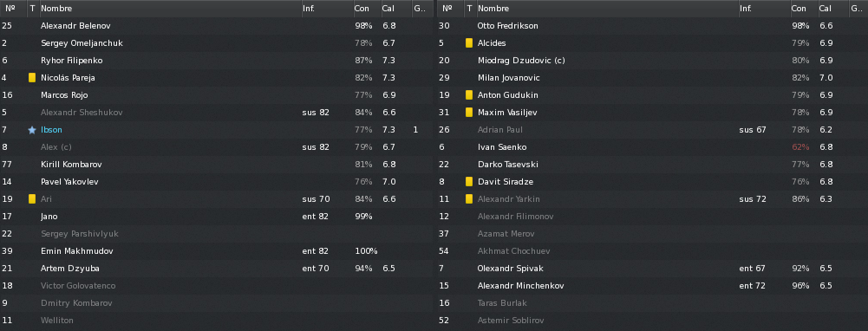Select Ivan Saenko's row

(x=652, y=147)
